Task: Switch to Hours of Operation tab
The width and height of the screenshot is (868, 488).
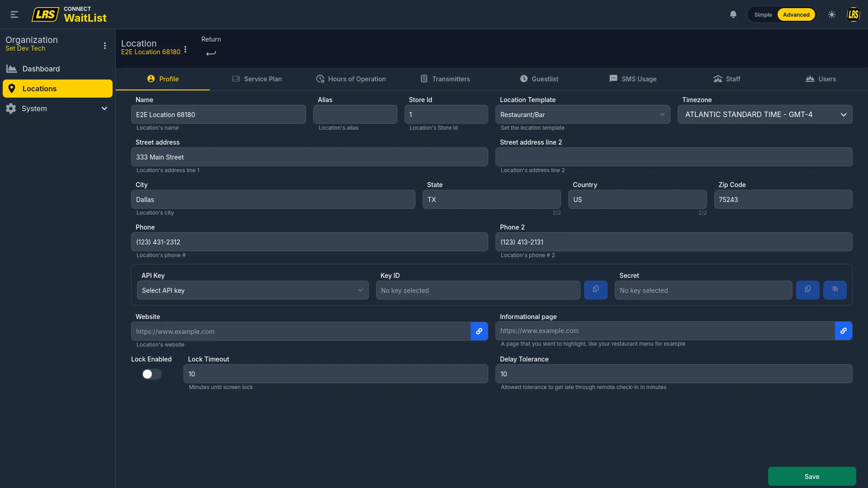Action: click(351, 79)
